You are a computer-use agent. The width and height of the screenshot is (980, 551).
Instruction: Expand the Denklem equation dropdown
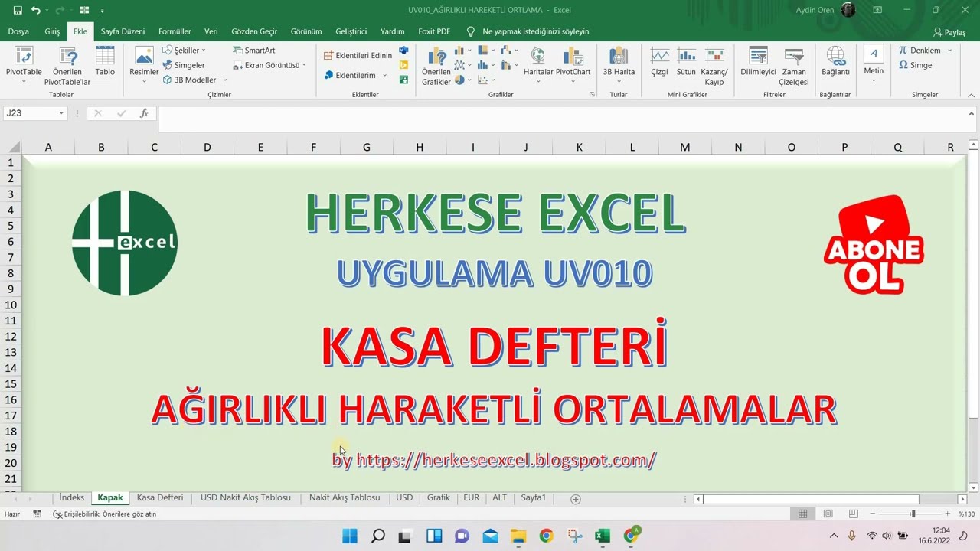pos(949,51)
